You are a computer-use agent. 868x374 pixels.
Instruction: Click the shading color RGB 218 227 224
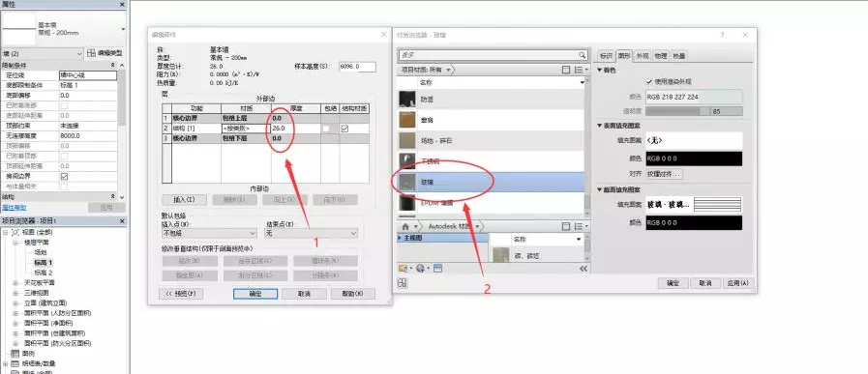click(694, 97)
